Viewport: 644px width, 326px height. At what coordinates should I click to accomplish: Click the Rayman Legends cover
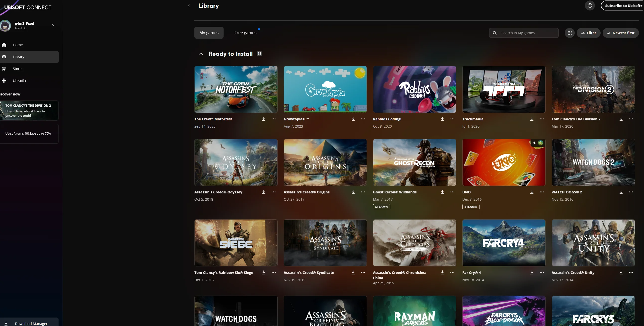coord(414,311)
